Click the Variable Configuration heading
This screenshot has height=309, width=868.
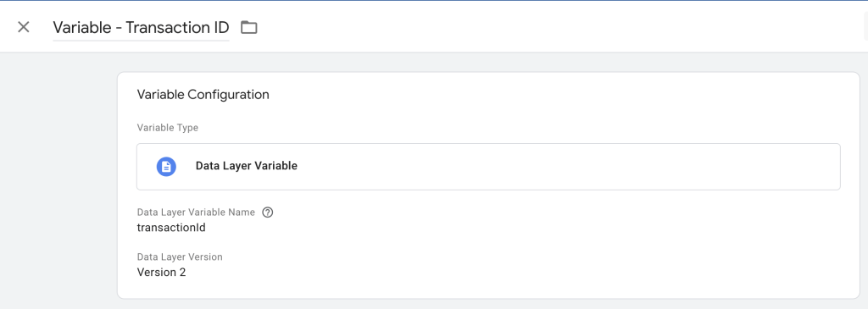[x=203, y=95]
